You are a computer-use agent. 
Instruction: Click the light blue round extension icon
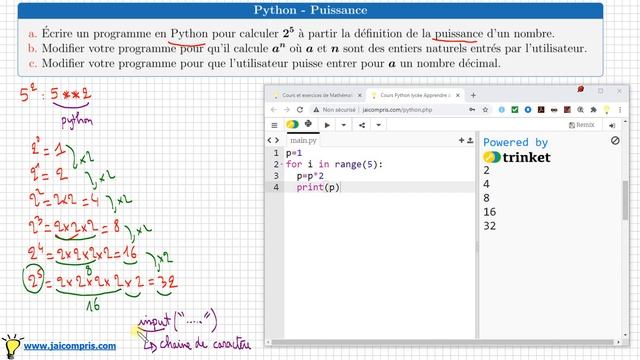pyautogui.click(x=502, y=110)
